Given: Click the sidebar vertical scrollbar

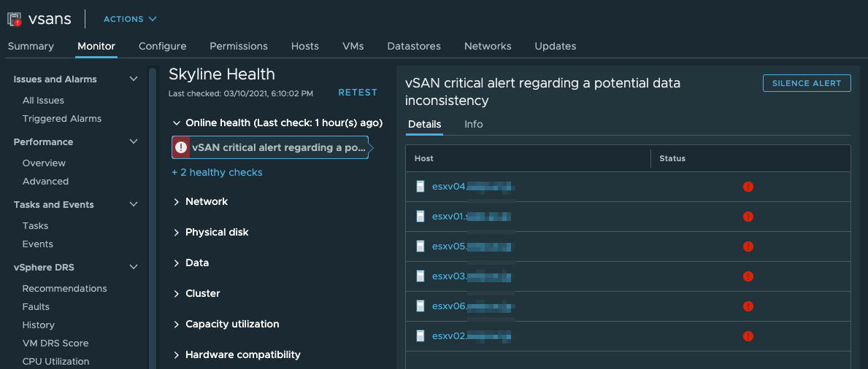Looking at the screenshot, I should pos(153,219).
